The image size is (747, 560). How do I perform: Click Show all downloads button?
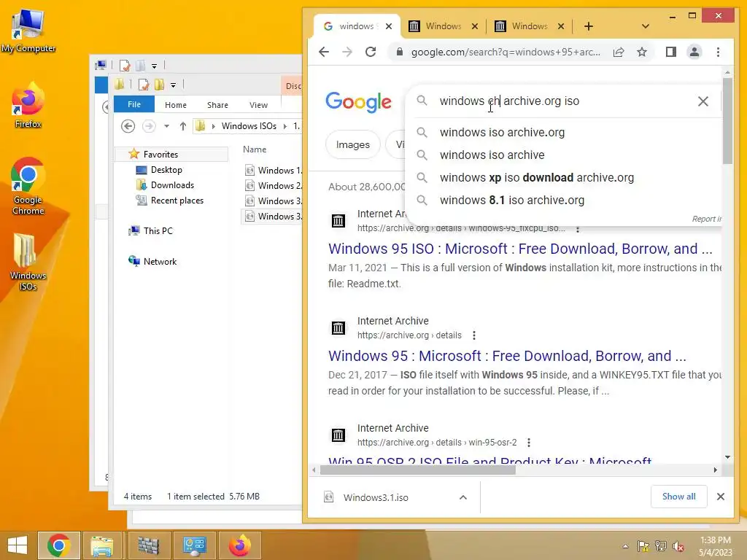[x=678, y=497]
